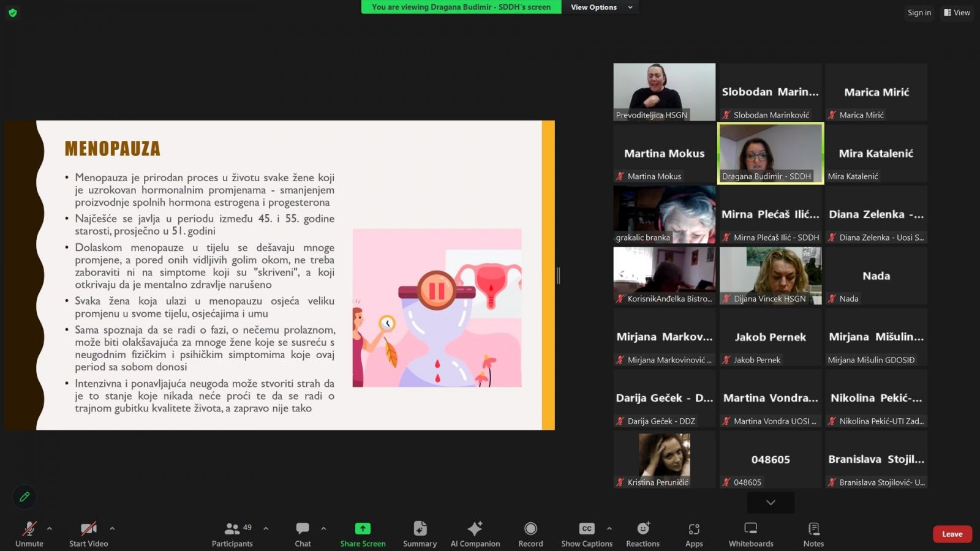Click the Share Screen icon
The image size is (980, 551).
[363, 528]
